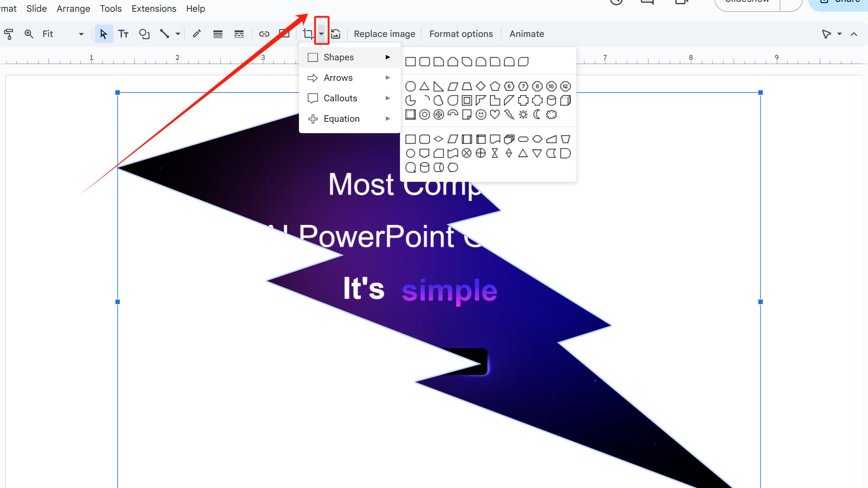Choose the Text box tool
Screen dimensions: 868x488
point(123,34)
